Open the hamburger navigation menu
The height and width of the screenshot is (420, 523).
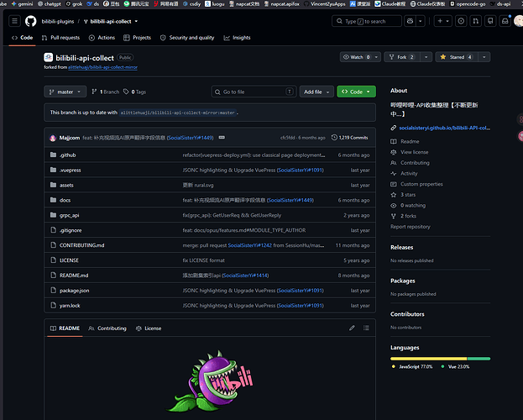(14, 21)
